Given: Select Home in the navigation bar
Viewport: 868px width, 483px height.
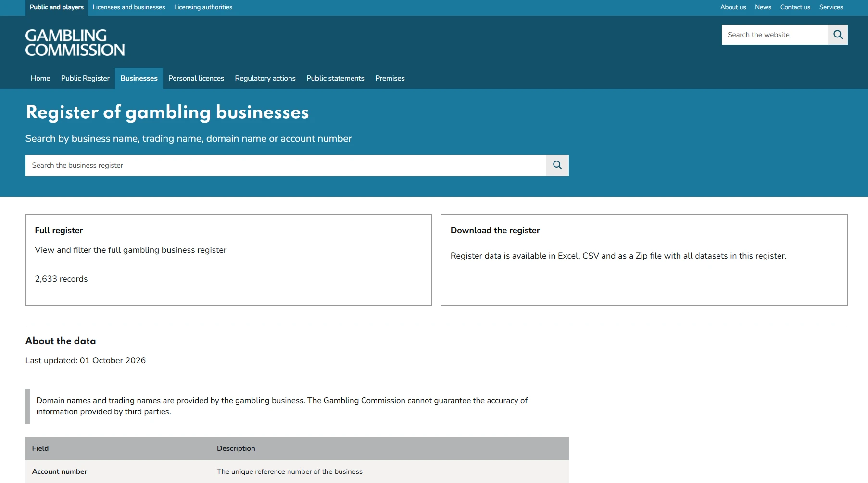Looking at the screenshot, I should (x=40, y=78).
